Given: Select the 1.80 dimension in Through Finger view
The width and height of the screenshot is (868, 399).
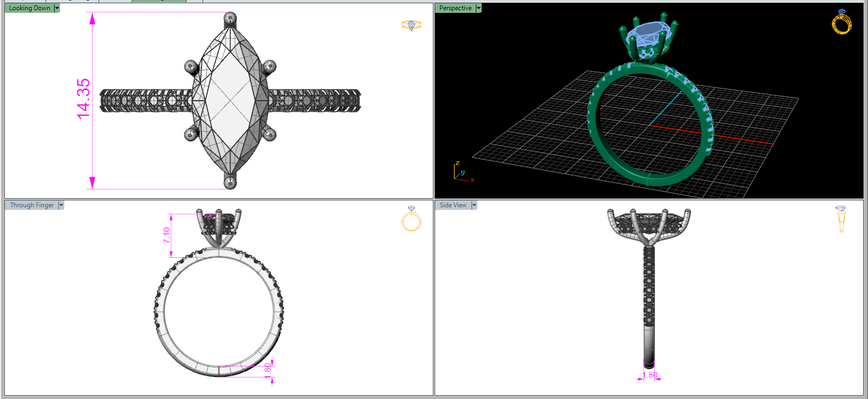Looking at the screenshot, I should click(x=268, y=370).
